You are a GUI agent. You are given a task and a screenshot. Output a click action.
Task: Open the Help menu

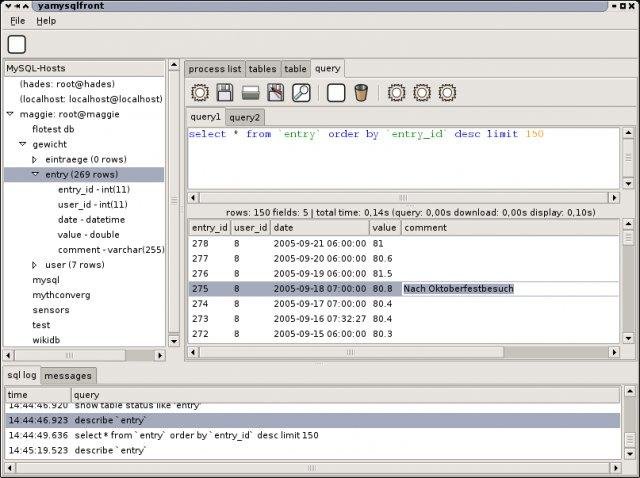point(46,21)
